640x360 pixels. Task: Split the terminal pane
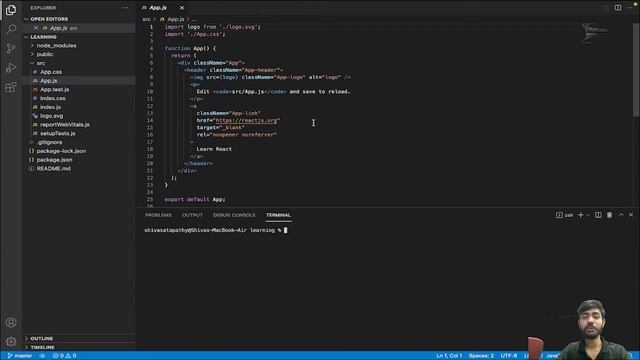(x=598, y=215)
